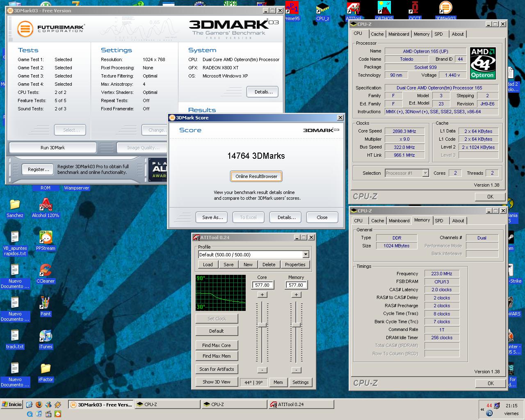525x420 pixels.
Task: Expand system tray hidden icons arrow
Action: coord(482,409)
